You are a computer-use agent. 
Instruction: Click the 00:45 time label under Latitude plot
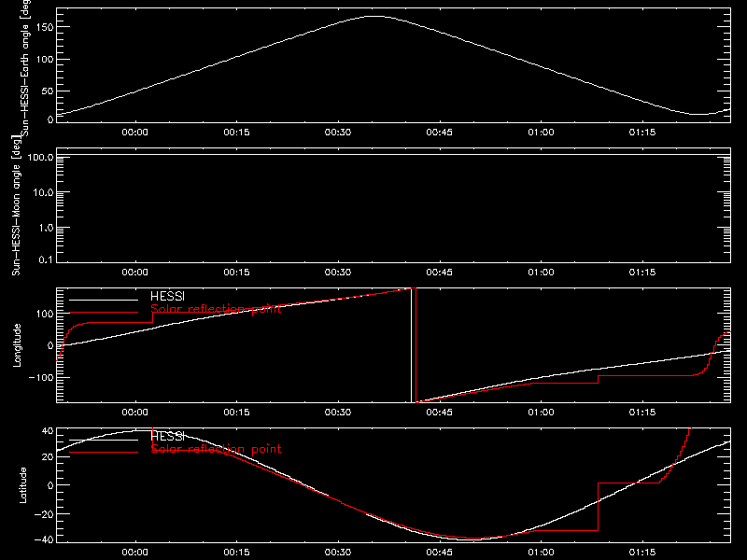point(439,553)
